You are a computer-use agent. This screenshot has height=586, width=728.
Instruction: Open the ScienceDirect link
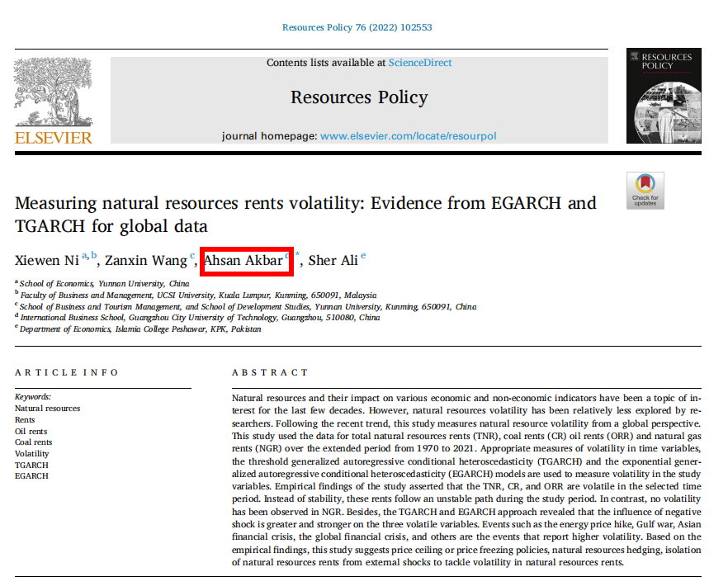point(420,63)
